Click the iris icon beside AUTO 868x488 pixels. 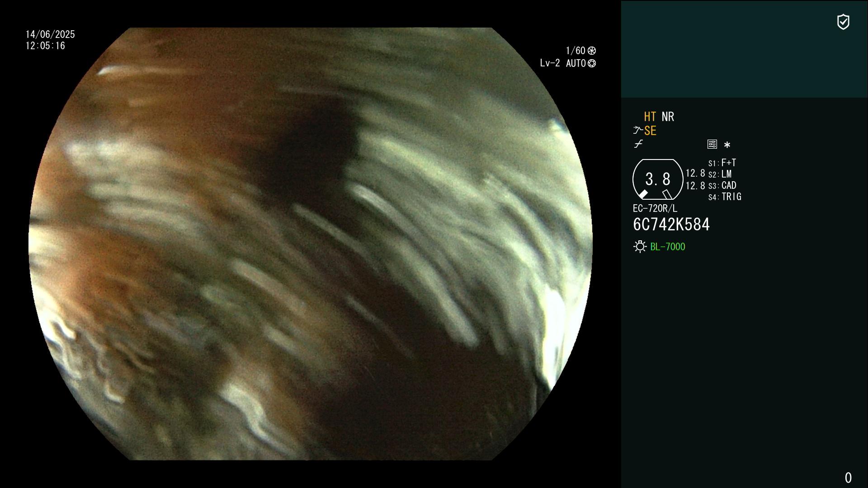pos(592,63)
